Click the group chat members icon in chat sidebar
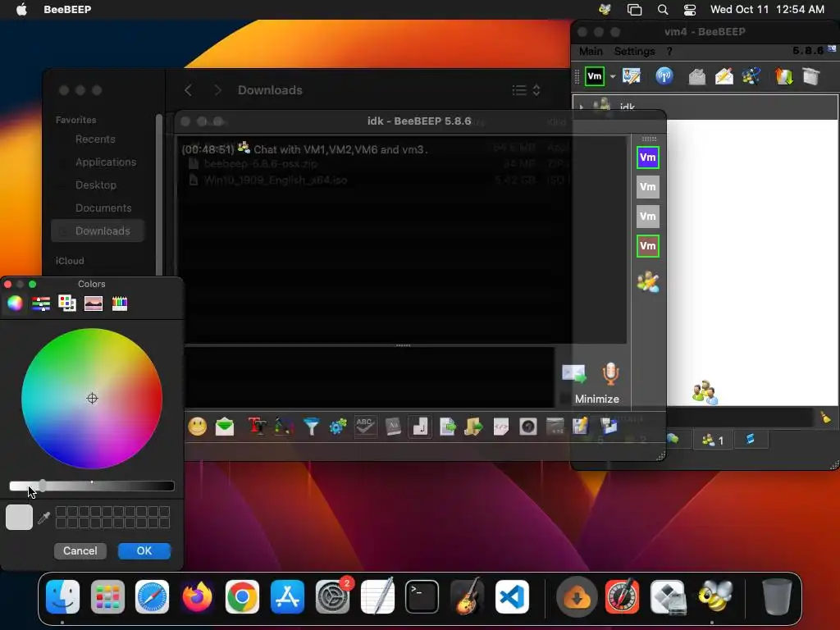This screenshot has height=630, width=840. 648,282
